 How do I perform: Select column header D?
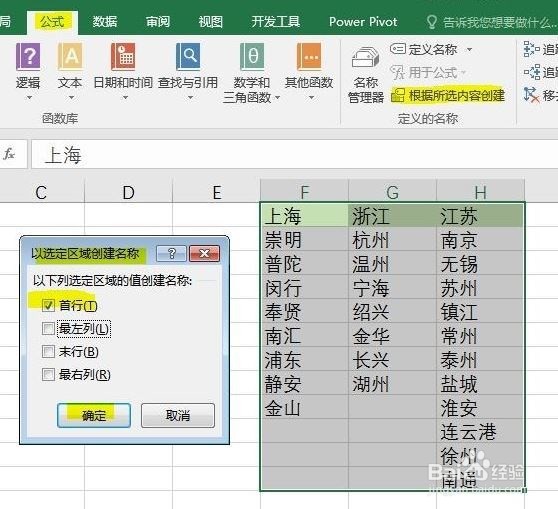tap(128, 193)
